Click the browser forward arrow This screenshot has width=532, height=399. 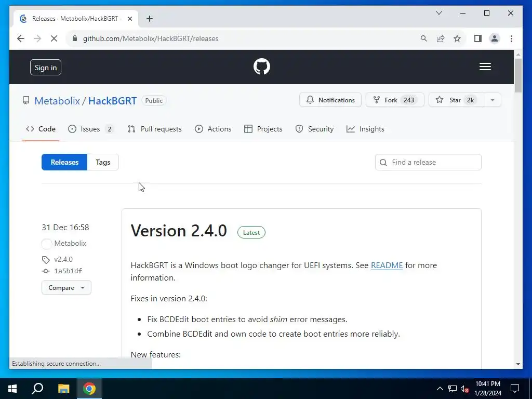point(37,38)
